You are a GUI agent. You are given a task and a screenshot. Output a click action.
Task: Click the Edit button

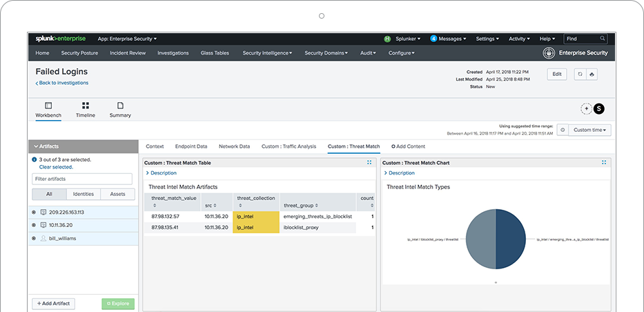point(557,75)
